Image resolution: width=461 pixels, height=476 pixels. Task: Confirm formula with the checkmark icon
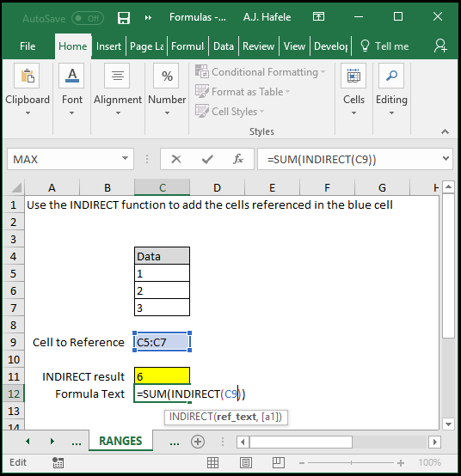pyautogui.click(x=207, y=159)
